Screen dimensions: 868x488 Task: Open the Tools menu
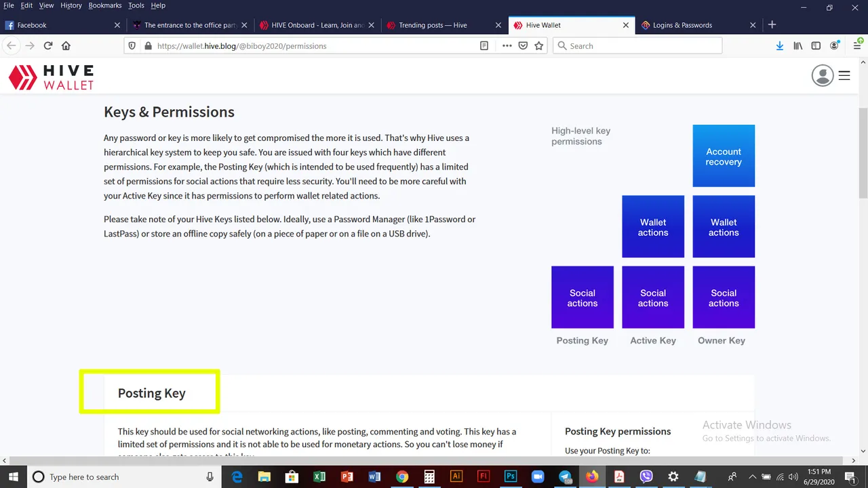click(x=136, y=5)
